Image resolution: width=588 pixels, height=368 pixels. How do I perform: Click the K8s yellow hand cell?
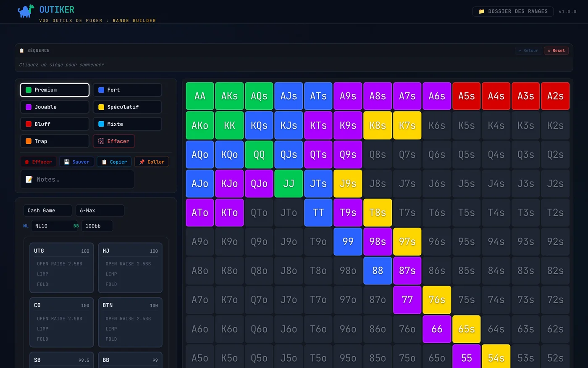tap(378, 125)
